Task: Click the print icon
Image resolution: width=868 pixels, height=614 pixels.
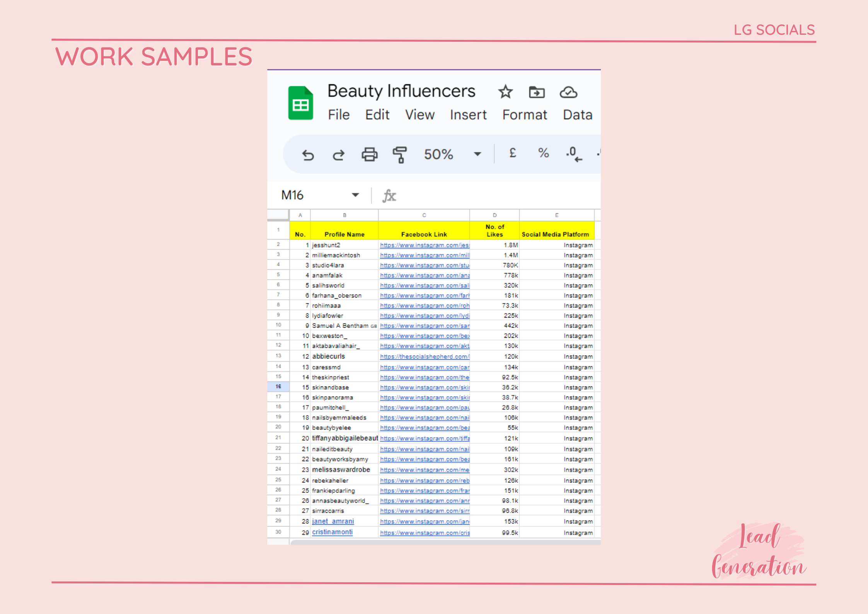Action: pyautogui.click(x=369, y=154)
